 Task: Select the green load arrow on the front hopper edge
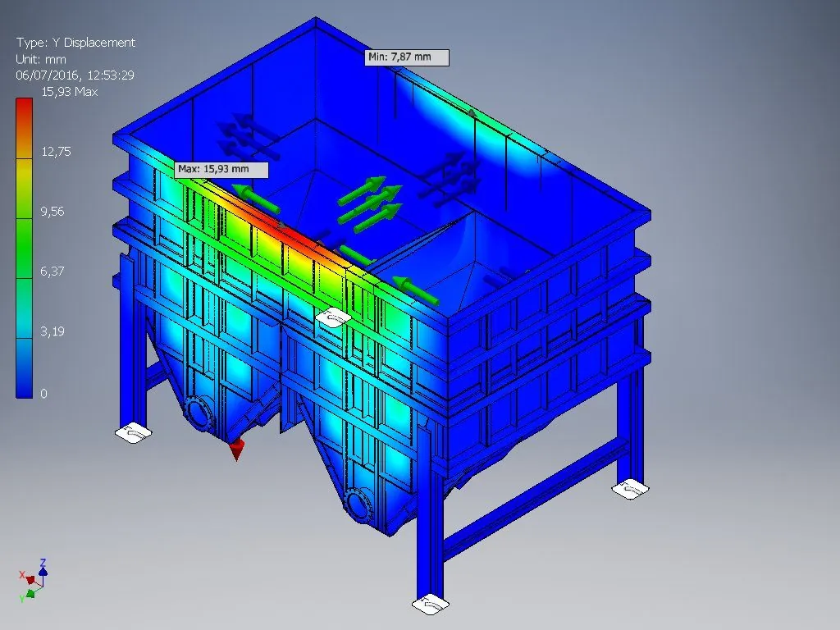[x=416, y=290]
